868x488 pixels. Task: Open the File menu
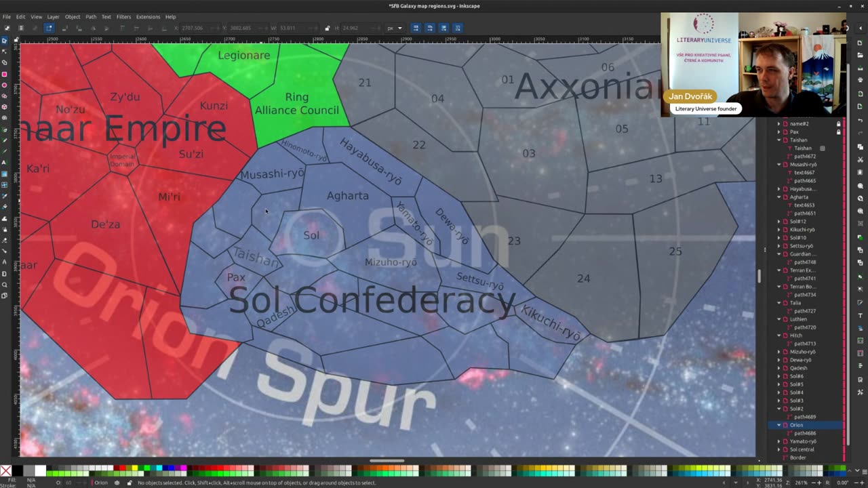click(7, 17)
